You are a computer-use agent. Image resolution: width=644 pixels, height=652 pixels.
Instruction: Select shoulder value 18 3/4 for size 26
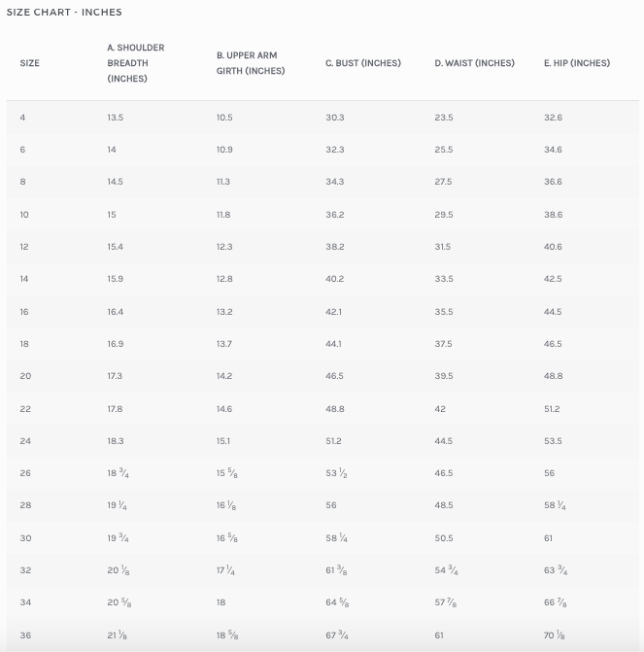tap(119, 473)
